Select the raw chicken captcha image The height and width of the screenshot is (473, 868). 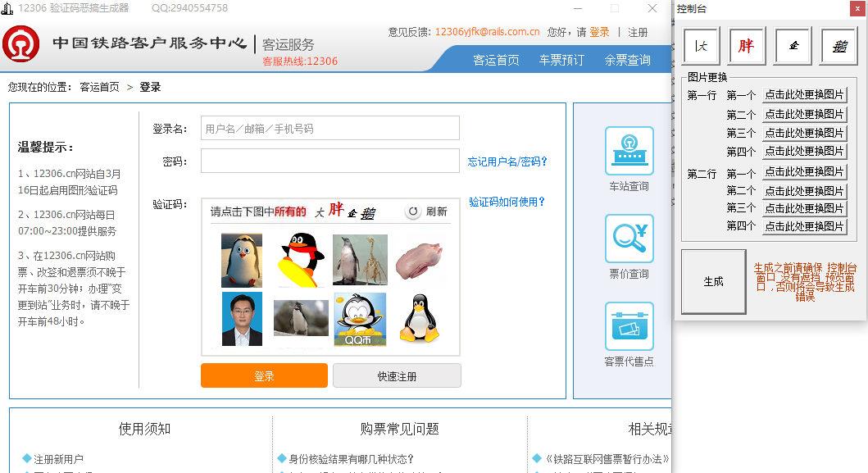(x=420, y=261)
